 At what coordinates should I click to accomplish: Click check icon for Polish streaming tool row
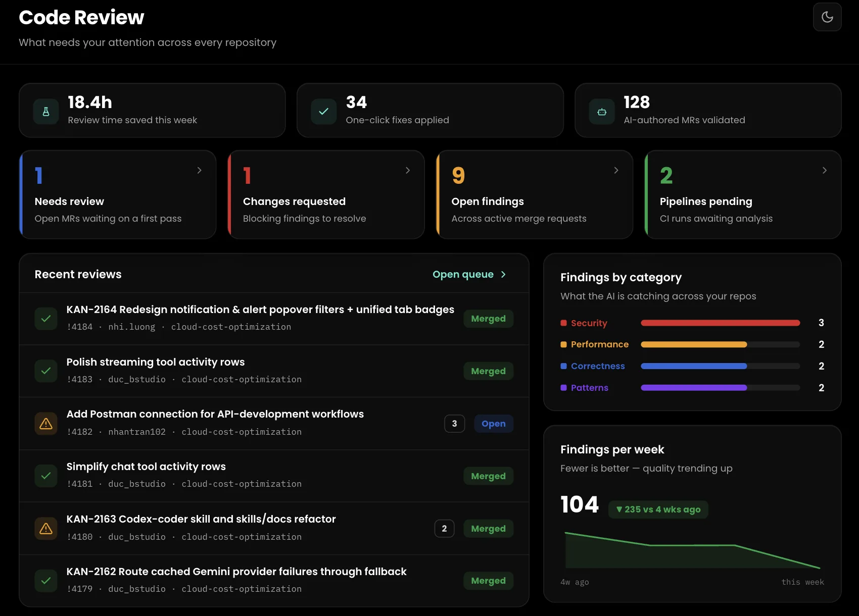(x=46, y=371)
